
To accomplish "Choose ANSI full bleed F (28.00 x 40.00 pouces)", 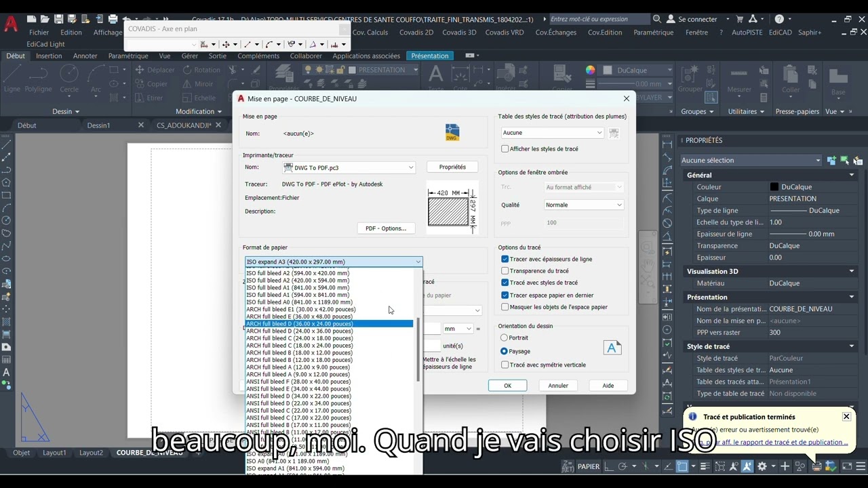I will [x=298, y=382].
